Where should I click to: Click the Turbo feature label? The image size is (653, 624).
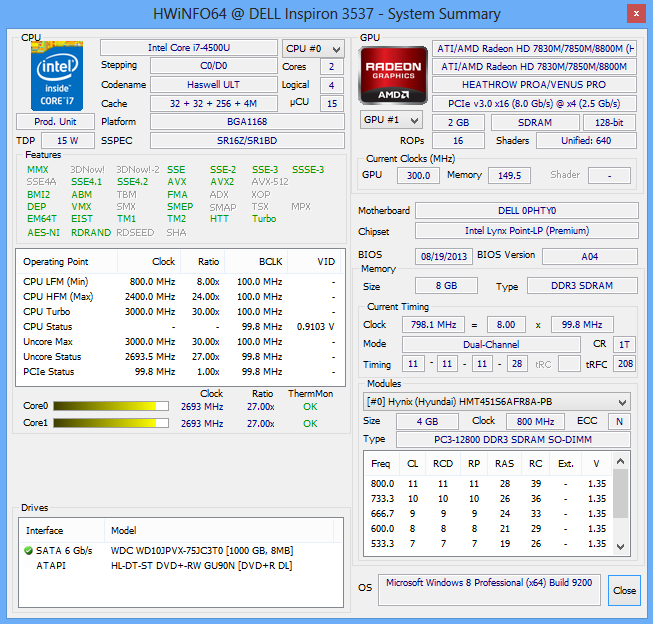(x=264, y=219)
